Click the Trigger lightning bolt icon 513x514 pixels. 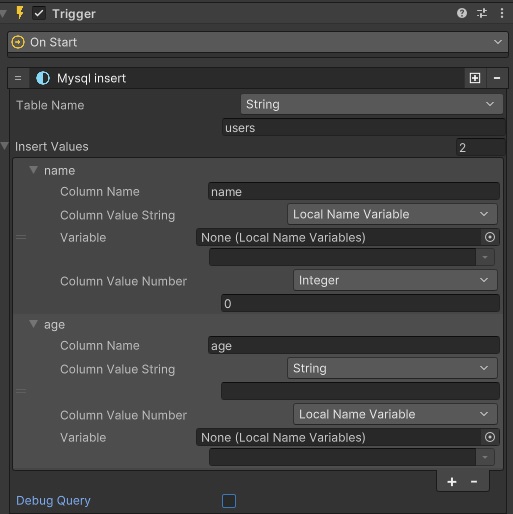(x=20, y=13)
